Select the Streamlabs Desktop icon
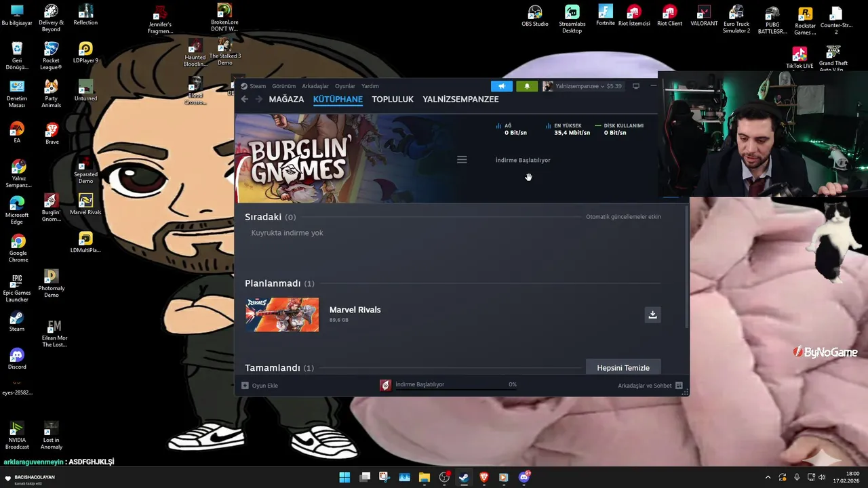 tap(572, 19)
